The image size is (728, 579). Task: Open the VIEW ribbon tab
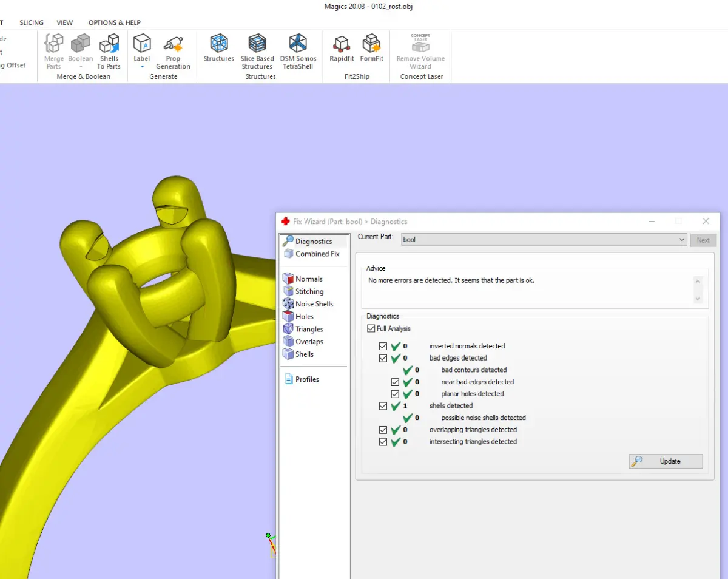click(x=65, y=22)
